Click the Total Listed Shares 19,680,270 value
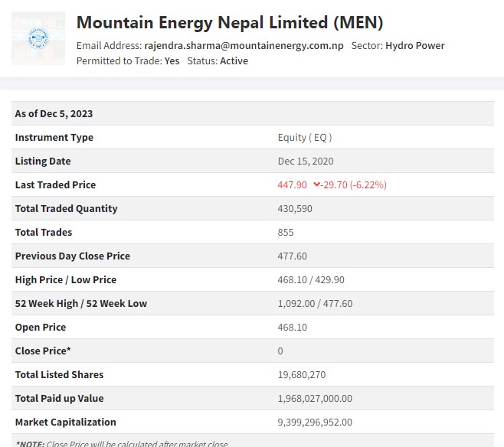Screen dimensions: 504x447 click(302, 374)
